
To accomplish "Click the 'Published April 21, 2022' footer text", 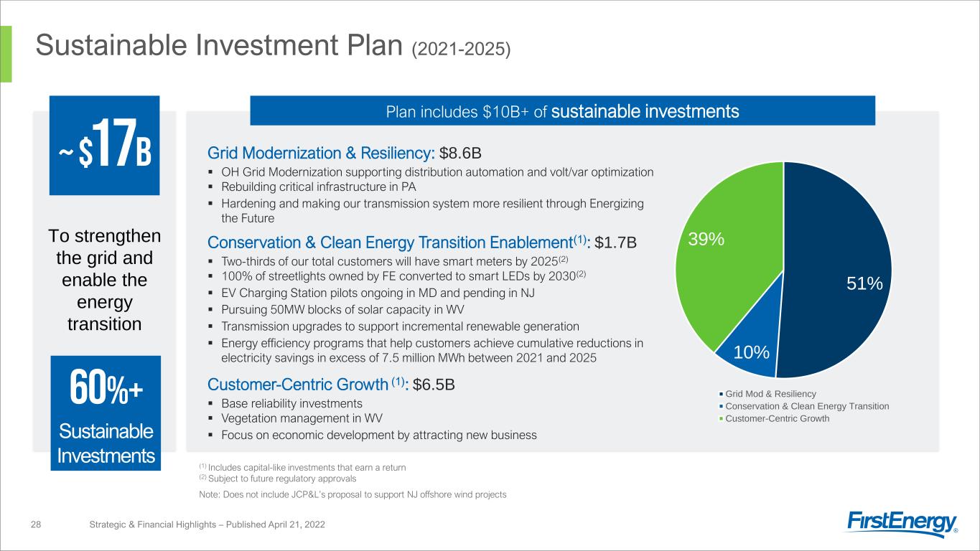I will (207, 525).
